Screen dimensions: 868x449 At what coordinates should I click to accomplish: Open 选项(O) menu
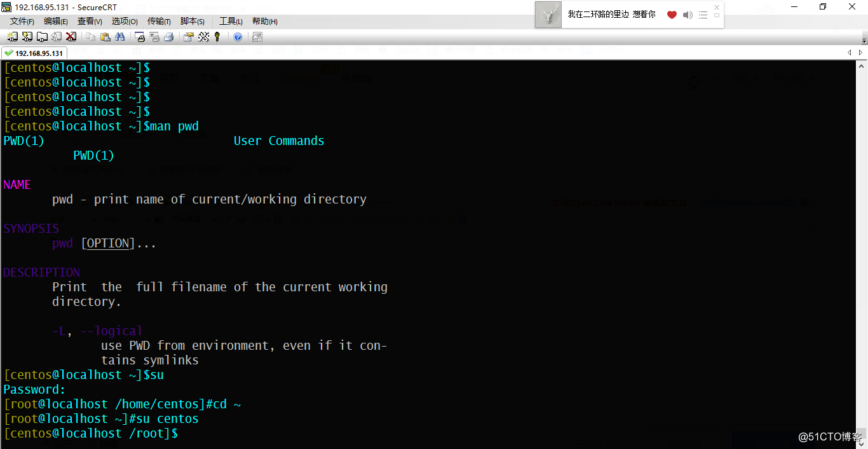click(x=125, y=22)
